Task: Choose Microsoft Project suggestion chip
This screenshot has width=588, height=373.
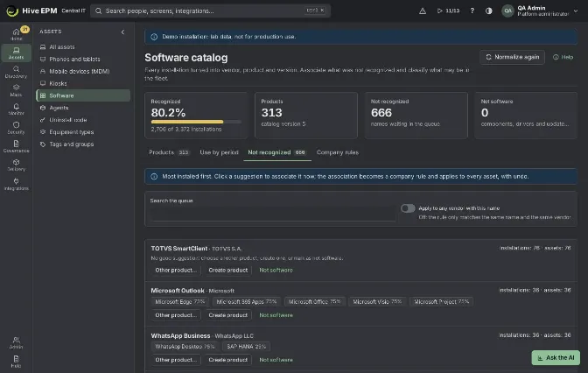Action: 441,302
